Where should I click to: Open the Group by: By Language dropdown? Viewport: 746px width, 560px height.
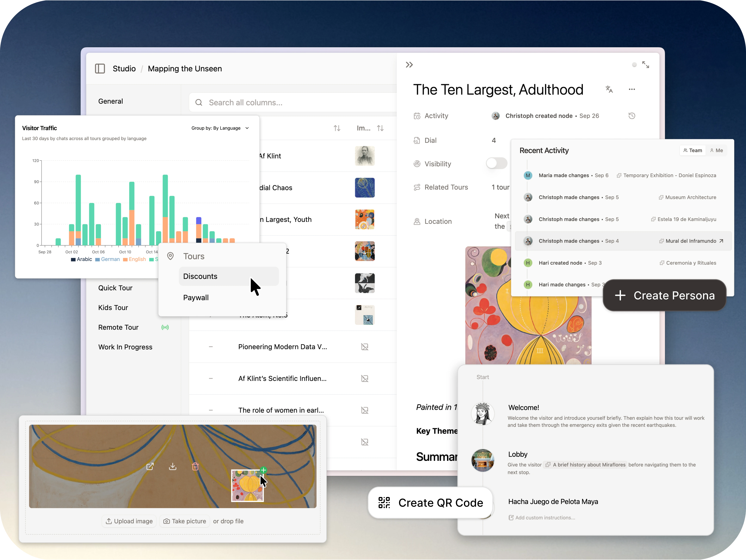pos(221,128)
